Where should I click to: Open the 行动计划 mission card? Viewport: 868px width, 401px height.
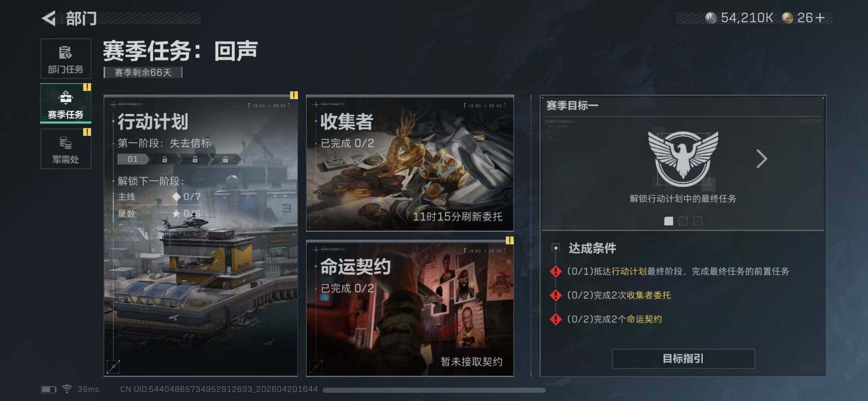point(201,236)
